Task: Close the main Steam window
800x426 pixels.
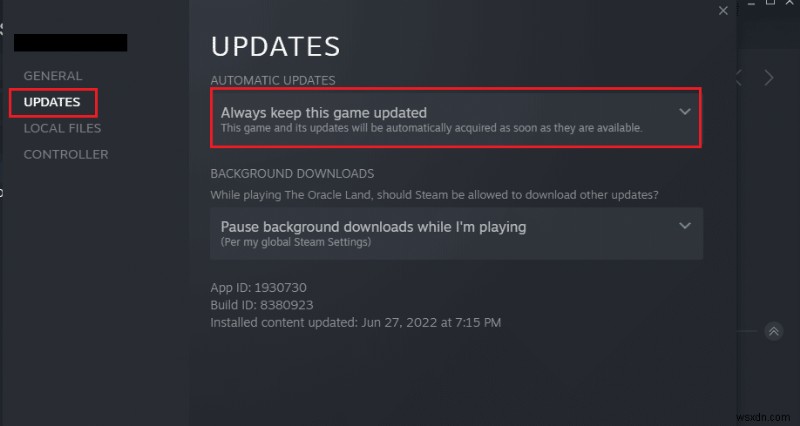Action: pyautogui.click(x=789, y=2)
